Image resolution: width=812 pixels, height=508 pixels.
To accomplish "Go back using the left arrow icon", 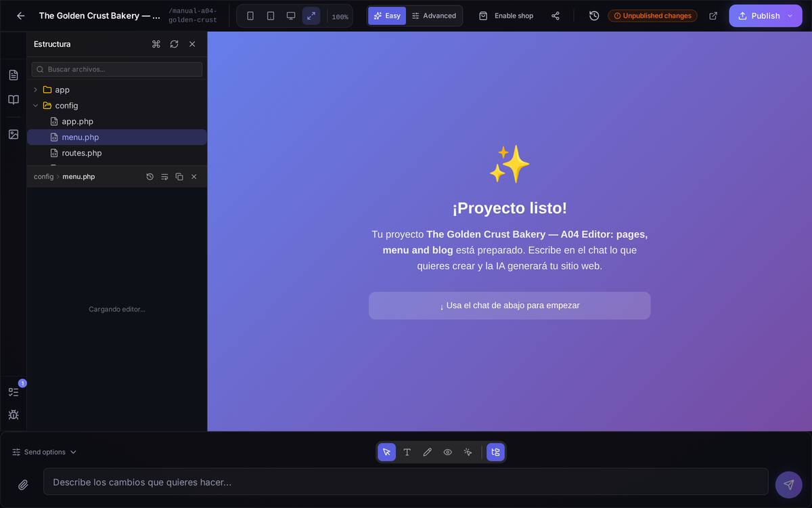I will 21,16.
